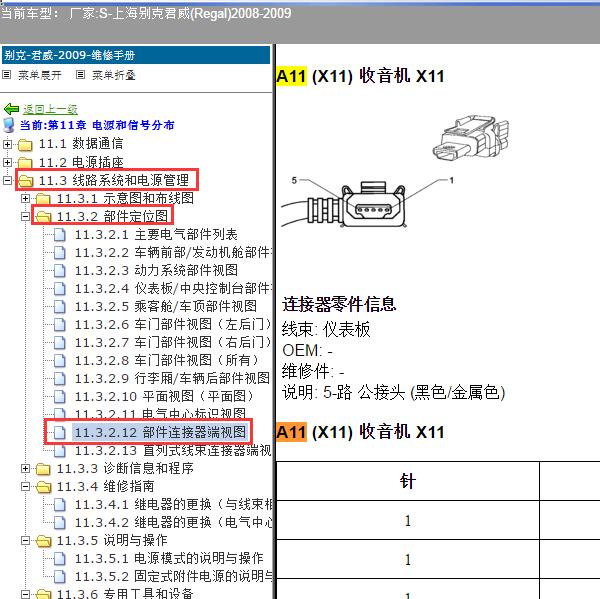Click 菜单折叠 to collapse all menus
The width and height of the screenshot is (600, 599).
pyautogui.click(x=114, y=75)
